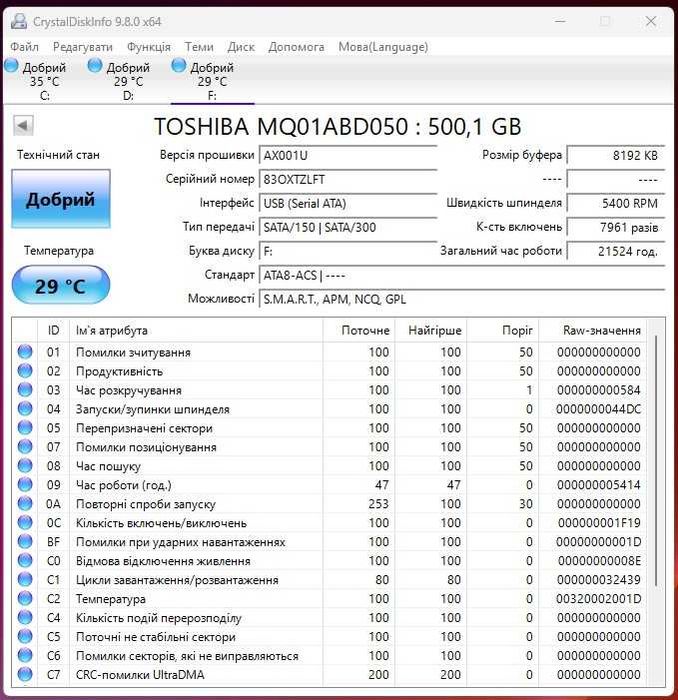Select the Повторні спроби запуску row
The width and height of the screenshot is (678, 700).
329,504
